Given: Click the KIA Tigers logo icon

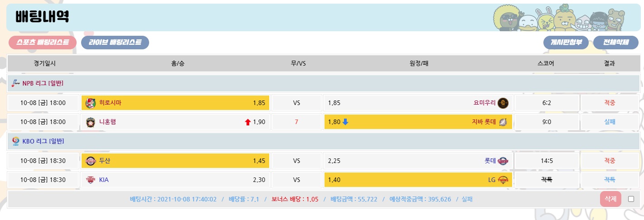Looking at the screenshot, I should click(91, 179).
